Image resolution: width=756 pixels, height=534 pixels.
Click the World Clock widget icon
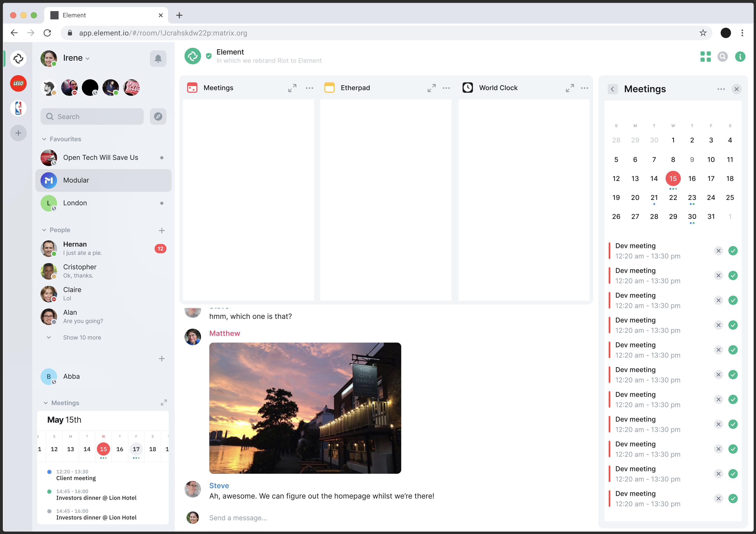[468, 88]
